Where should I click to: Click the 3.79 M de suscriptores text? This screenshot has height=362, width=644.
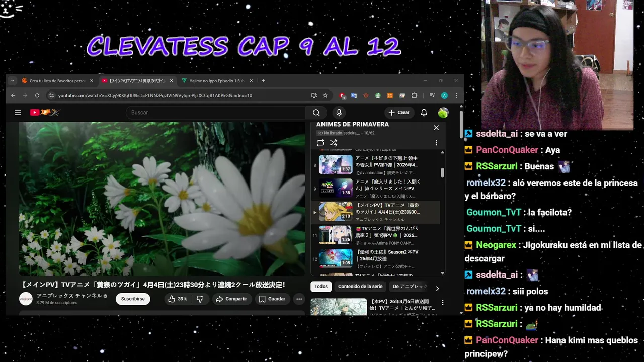57,303
